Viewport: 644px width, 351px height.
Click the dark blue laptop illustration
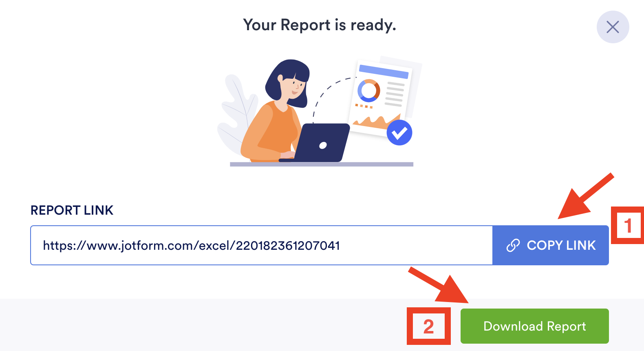(319, 143)
